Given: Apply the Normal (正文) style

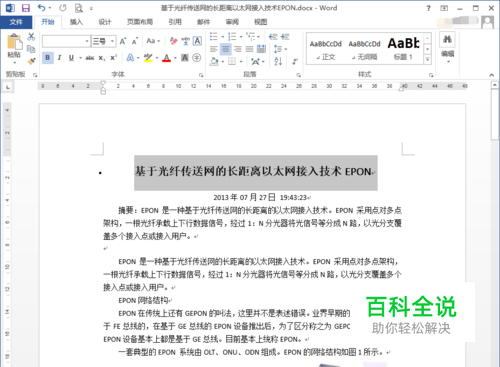Looking at the screenshot, I should tap(326, 49).
